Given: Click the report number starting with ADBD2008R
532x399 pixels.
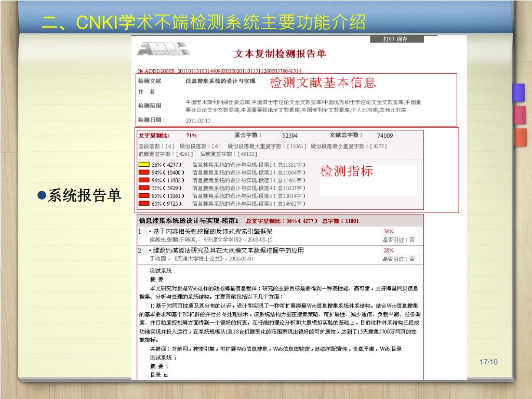Looking at the screenshot, I should 220,71.
